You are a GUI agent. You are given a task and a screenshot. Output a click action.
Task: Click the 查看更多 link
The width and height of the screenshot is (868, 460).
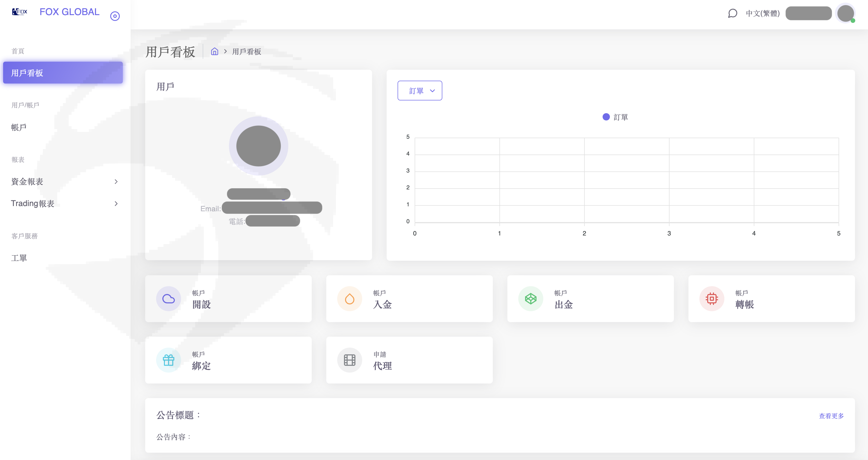(x=831, y=416)
